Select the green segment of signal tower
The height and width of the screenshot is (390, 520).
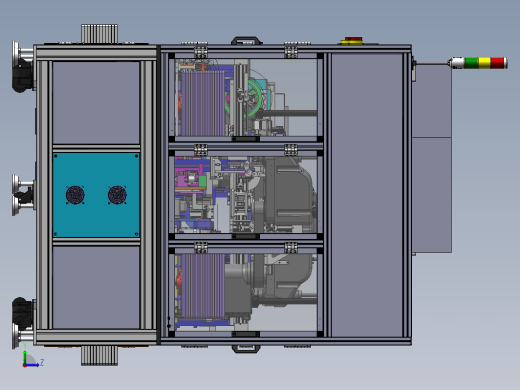pos(471,63)
